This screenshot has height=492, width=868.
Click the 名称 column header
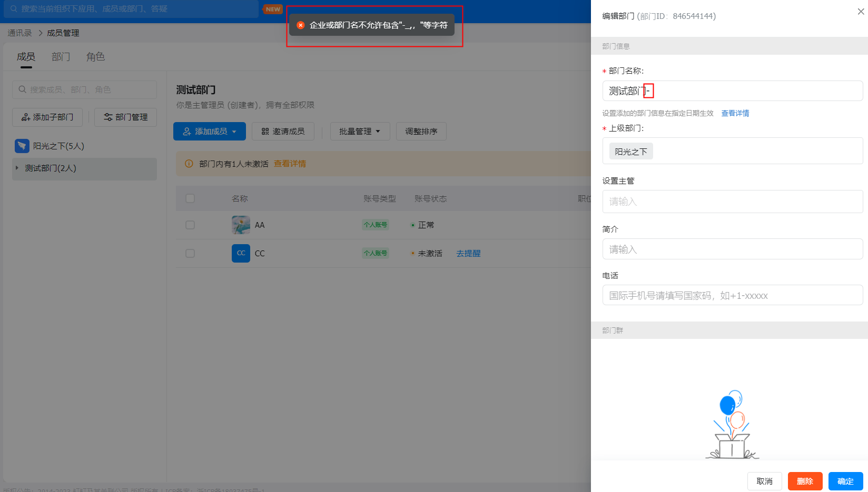pos(240,198)
